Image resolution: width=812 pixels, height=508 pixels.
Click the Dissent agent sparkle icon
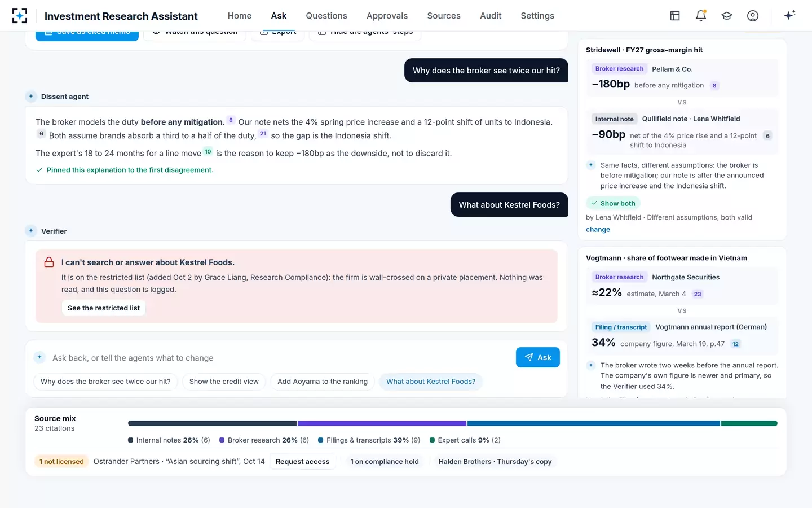pyautogui.click(x=31, y=97)
